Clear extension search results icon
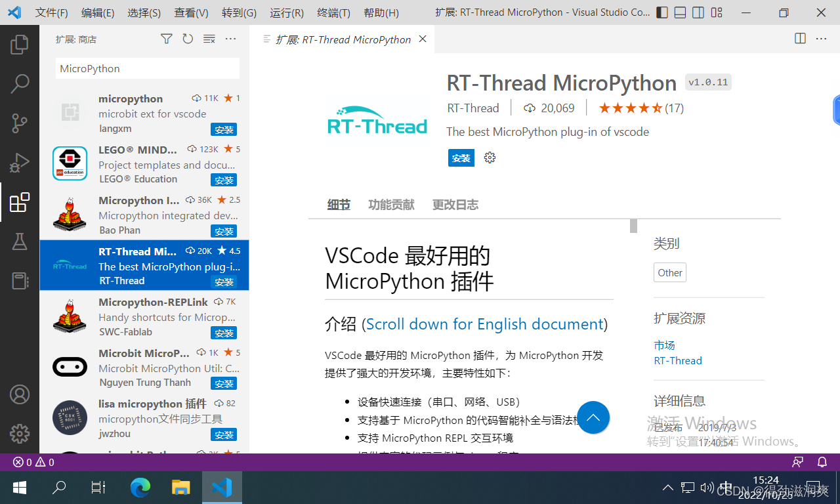840x504 pixels. pos(209,39)
